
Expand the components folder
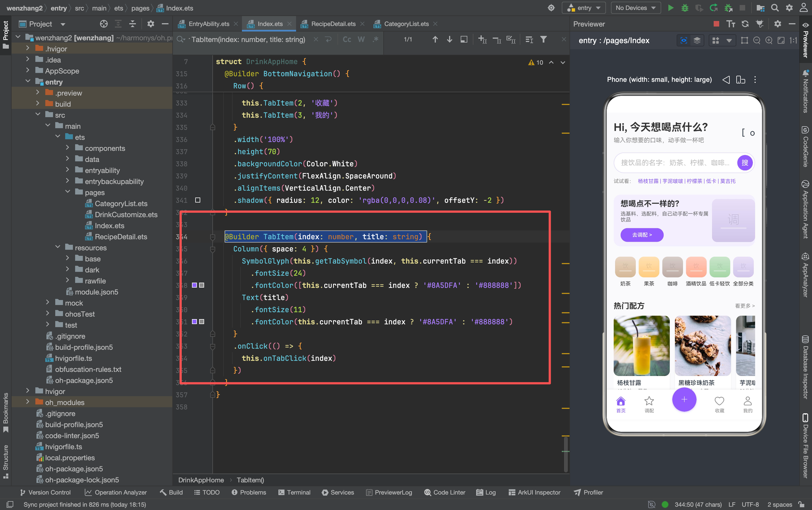[67, 148]
